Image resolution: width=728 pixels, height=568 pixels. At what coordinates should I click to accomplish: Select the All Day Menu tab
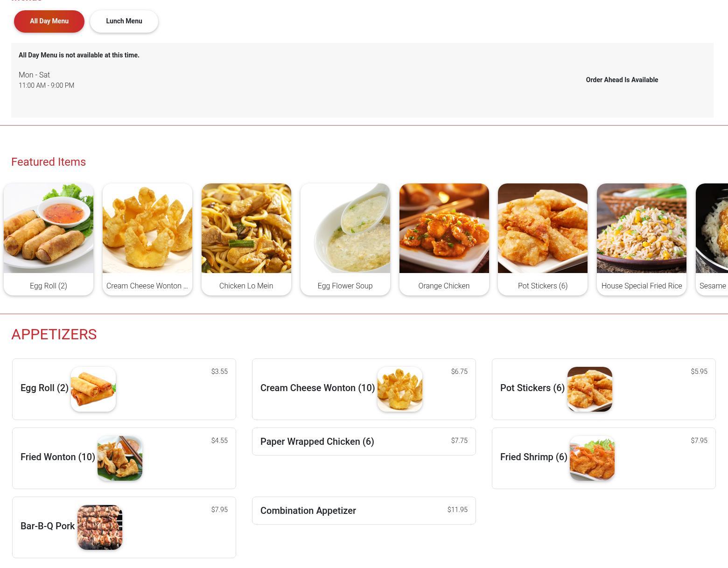coord(49,21)
